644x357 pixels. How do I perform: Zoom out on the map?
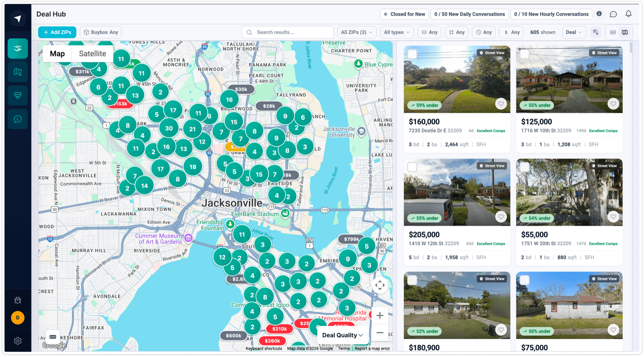[x=380, y=333]
